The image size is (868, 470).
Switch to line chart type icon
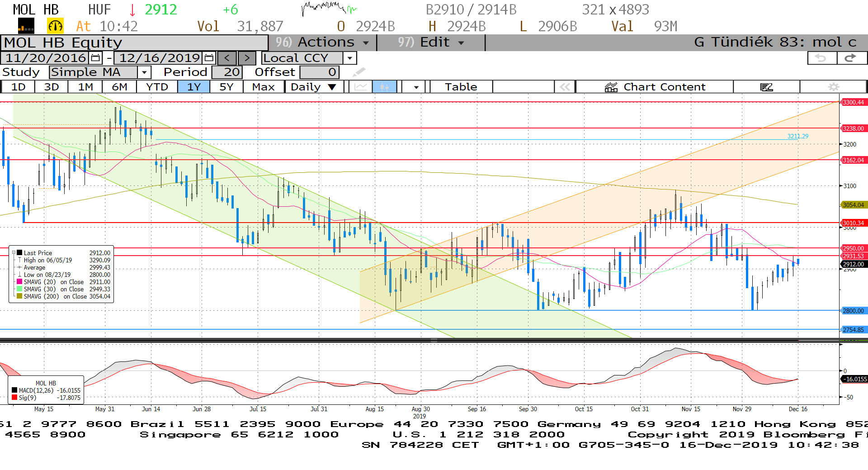(x=360, y=87)
